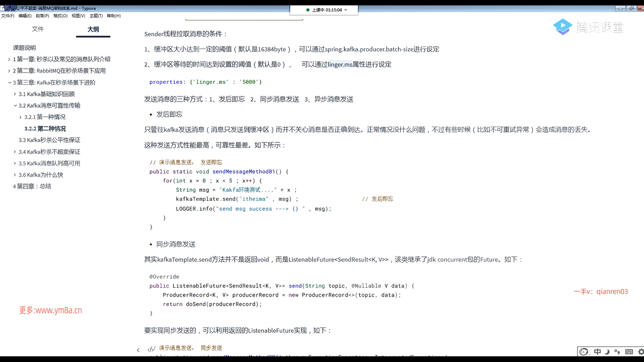
Task: Open IME settings gear icon
Action: pos(641,352)
